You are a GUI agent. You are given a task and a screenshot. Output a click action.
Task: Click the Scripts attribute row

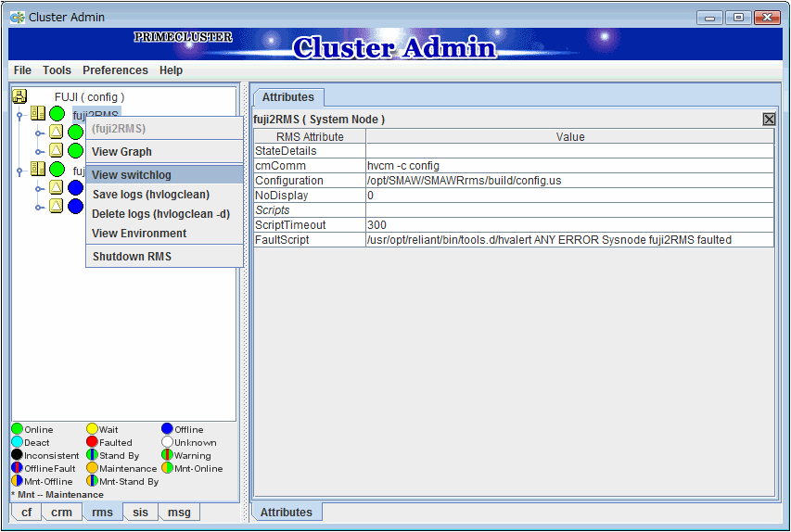point(514,209)
